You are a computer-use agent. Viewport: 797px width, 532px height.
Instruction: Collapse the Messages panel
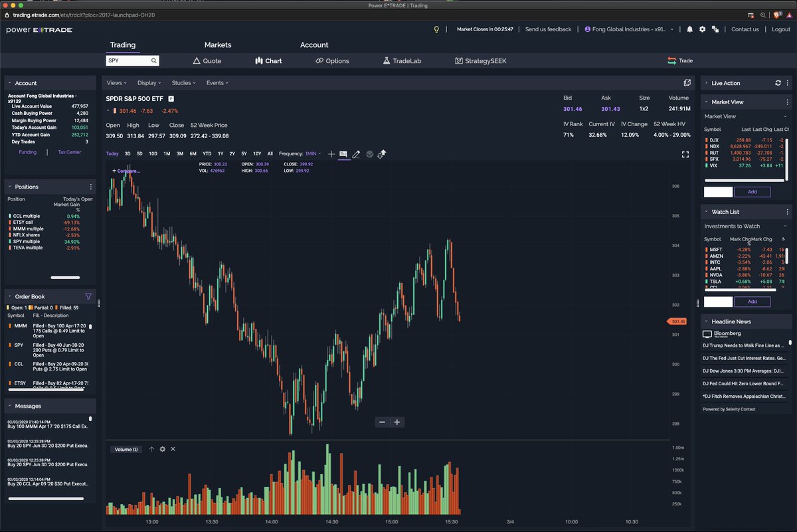click(x=10, y=406)
